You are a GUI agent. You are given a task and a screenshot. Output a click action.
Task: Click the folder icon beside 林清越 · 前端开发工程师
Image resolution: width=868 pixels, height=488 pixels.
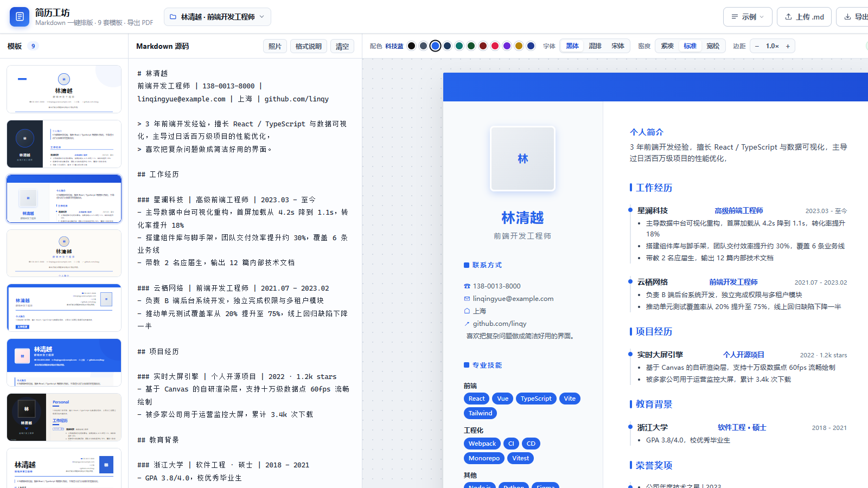click(173, 17)
